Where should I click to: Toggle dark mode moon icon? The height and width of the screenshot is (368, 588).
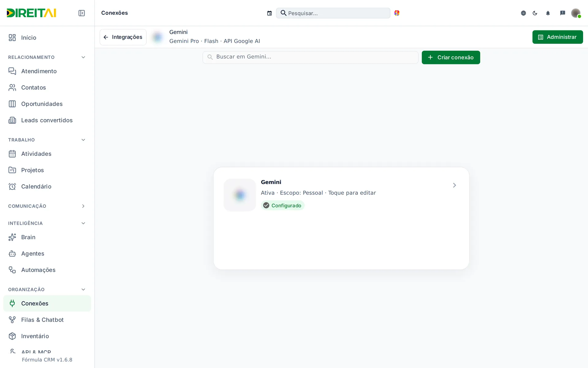point(535,13)
